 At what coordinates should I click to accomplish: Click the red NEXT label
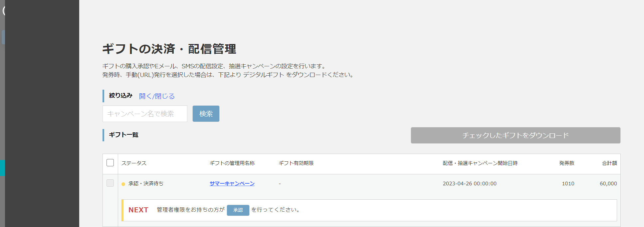pyautogui.click(x=138, y=210)
